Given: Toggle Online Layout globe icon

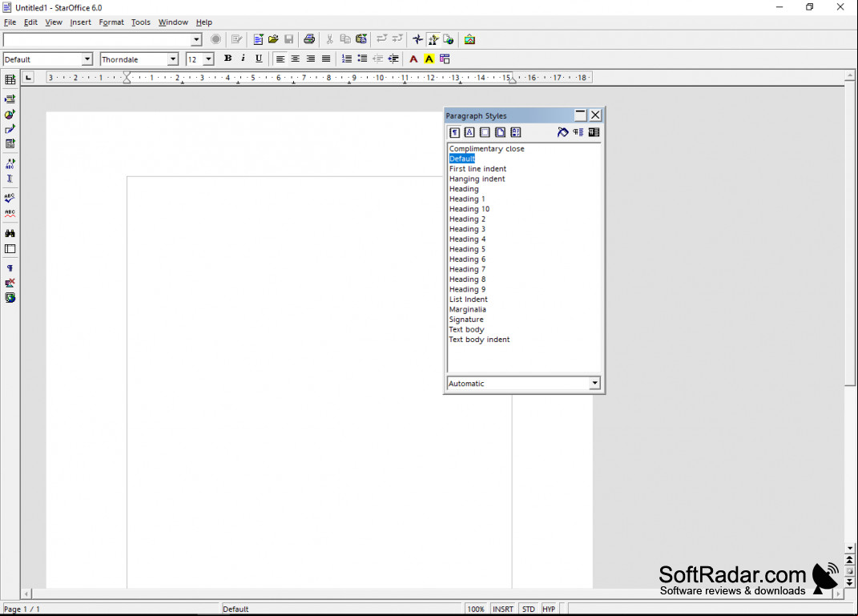Looking at the screenshot, I should 10,298.
